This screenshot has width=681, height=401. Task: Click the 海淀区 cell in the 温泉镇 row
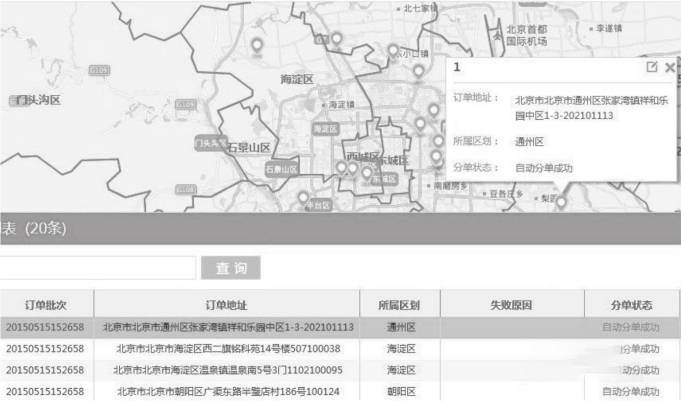click(401, 370)
